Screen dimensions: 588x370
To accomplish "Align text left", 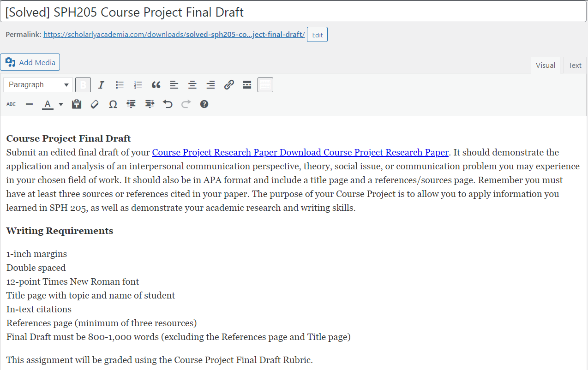I will 174,85.
